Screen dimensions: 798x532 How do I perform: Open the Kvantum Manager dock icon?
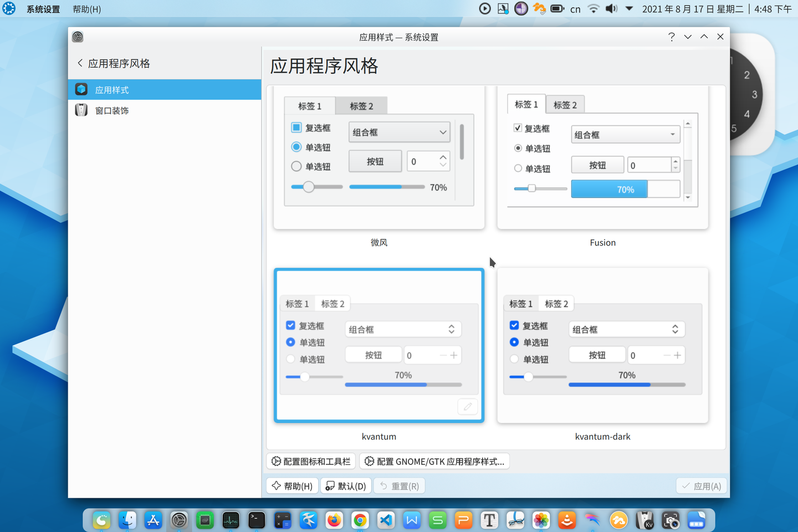[644, 520]
